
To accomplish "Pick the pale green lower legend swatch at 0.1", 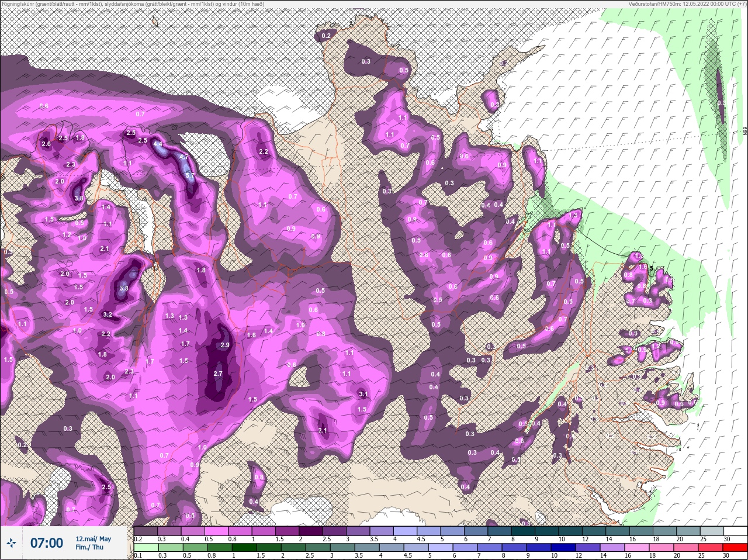I will point(146,548).
